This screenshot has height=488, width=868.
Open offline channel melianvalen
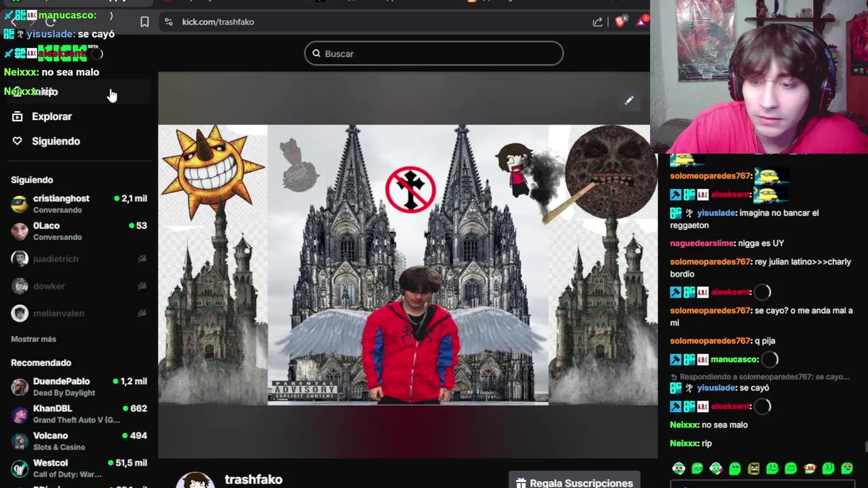[x=79, y=313]
